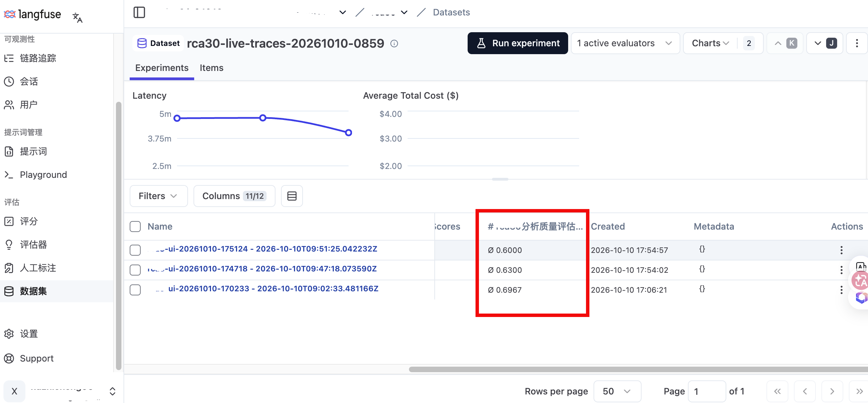
Task: Open actions menu for the 174718 experiment row
Action: 841,270
